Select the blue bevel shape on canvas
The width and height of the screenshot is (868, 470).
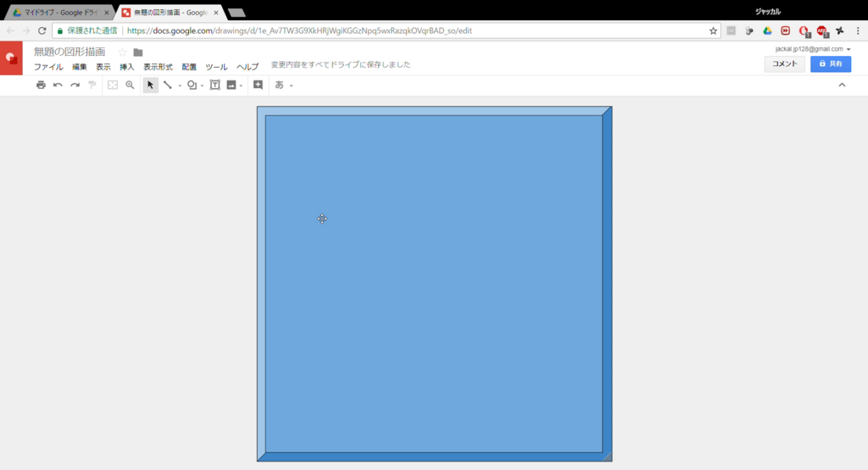tap(434, 284)
